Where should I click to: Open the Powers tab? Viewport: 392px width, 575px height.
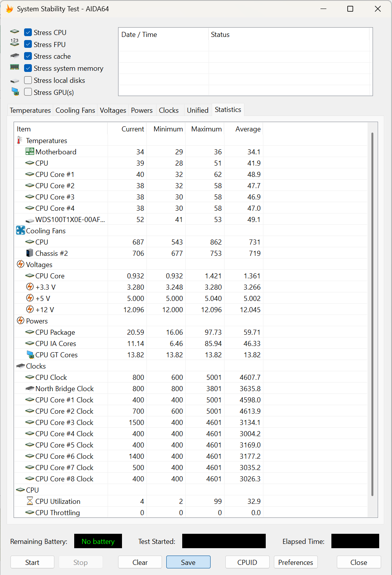tap(142, 110)
